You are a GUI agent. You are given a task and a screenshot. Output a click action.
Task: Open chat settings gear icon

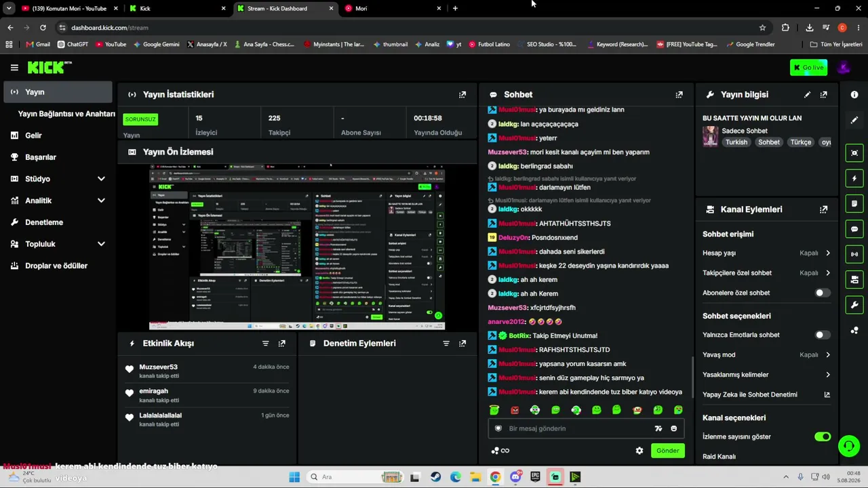[x=639, y=451]
